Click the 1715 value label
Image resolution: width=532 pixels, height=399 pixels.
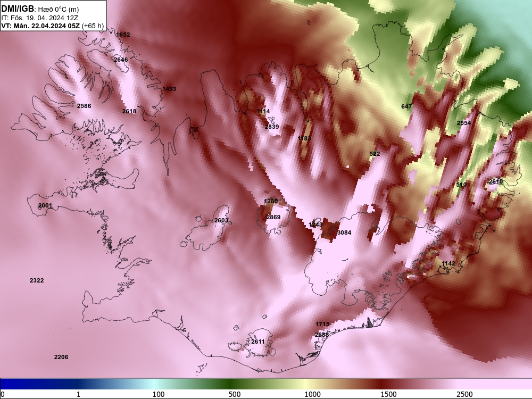point(322,324)
